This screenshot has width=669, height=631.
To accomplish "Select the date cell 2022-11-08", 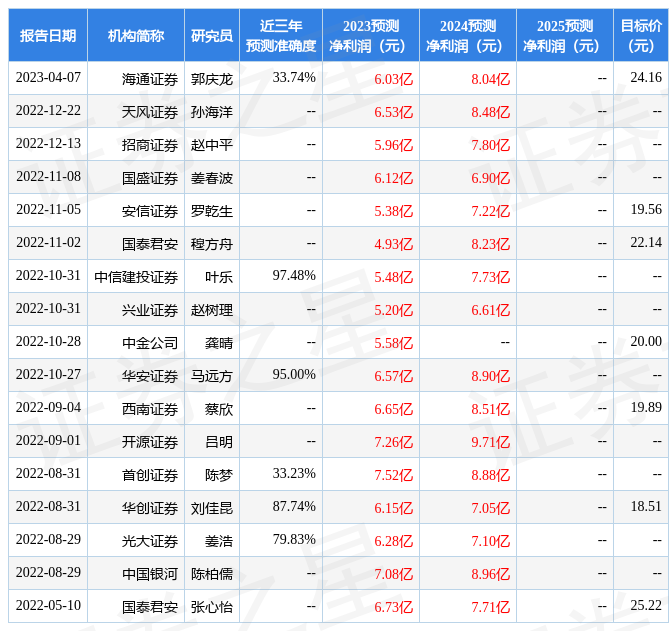I will click(48, 177).
